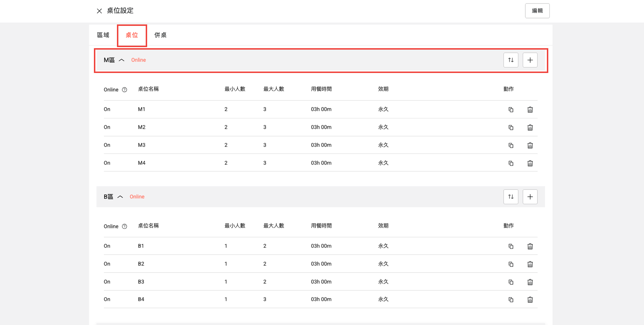Duplicate table B3 via copy icon
This screenshot has height=325, width=644.
[511, 282]
